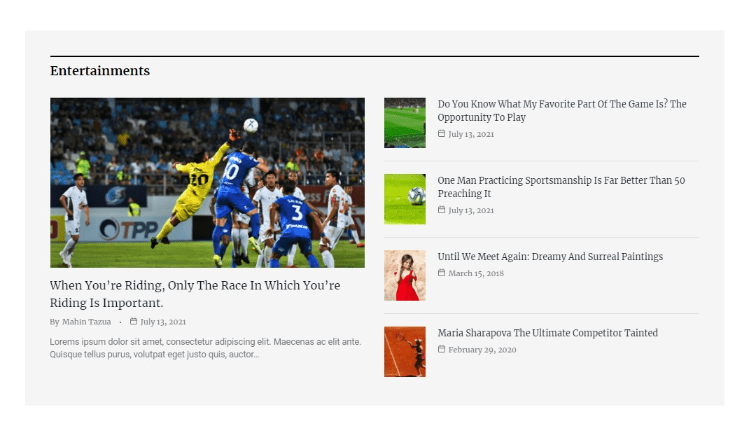Viewport: 751px width, 435px height.
Task: Open the green stadium pitch thumbnail
Action: coord(404,123)
